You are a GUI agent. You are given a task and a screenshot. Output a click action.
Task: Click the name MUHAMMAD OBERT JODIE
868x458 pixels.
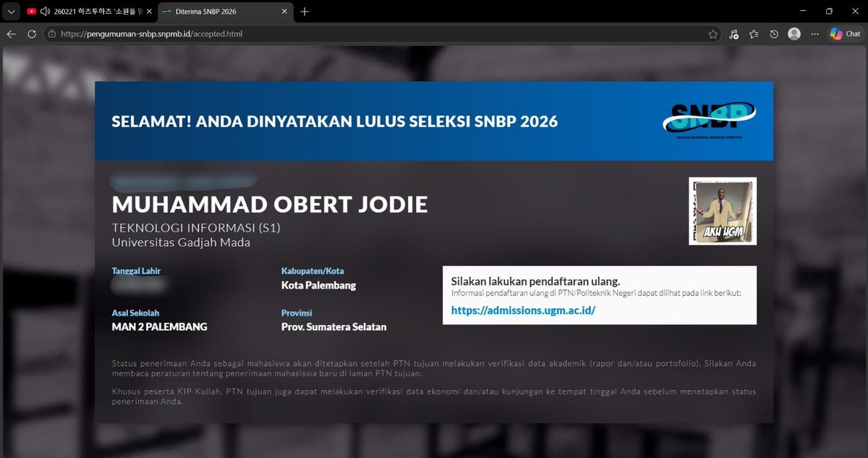270,204
